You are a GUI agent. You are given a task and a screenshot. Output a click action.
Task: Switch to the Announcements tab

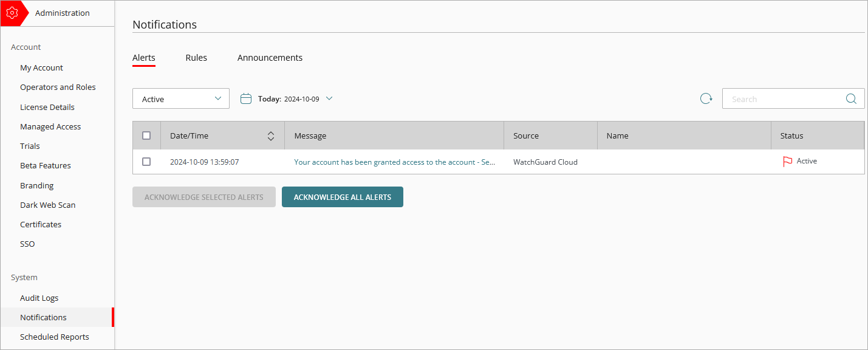click(270, 57)
